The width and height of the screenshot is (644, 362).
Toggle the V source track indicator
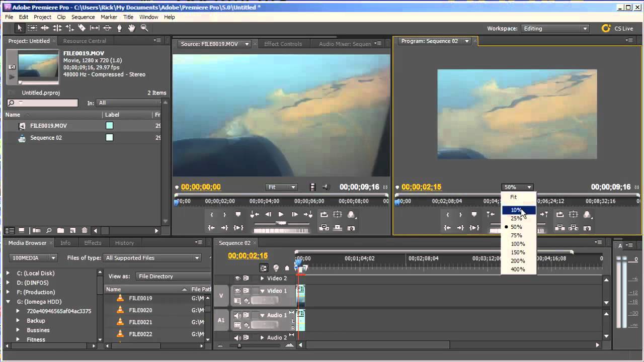(x=221, y=296)
